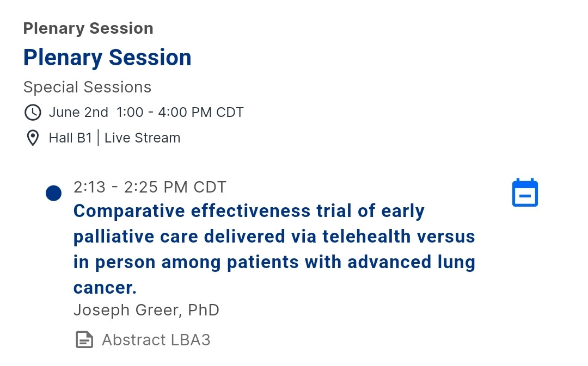
Task: Click the word 'cancer.' ending the title
Action: tap(105, 288)
